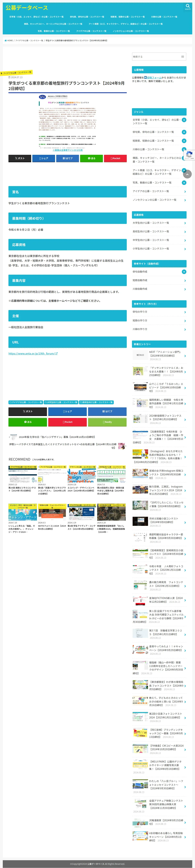Send via LINE with top 送る button
The image size is (195, 868).
pyautogui.click(x=91, y=158)
